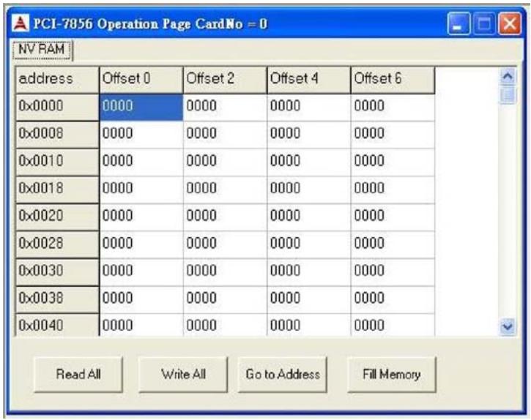Select row header 0x0038
The height and width of the screenshot is (420, 531).
57,299
